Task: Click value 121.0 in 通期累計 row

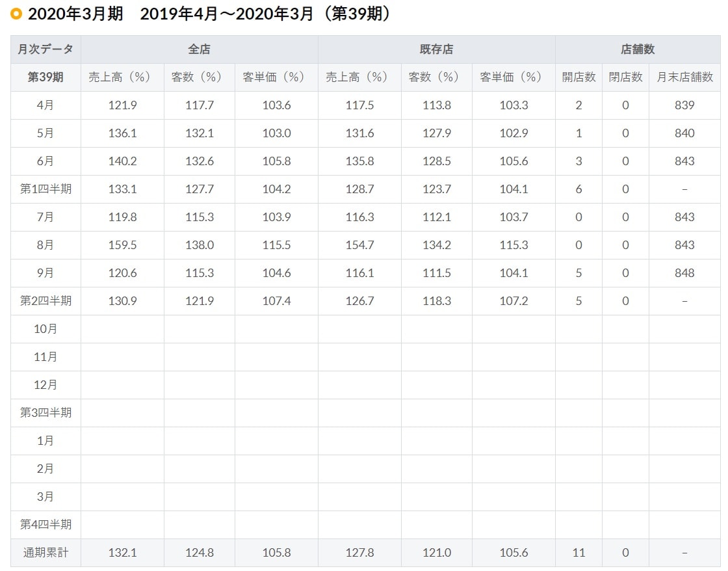Action: [x=437, y=552]
